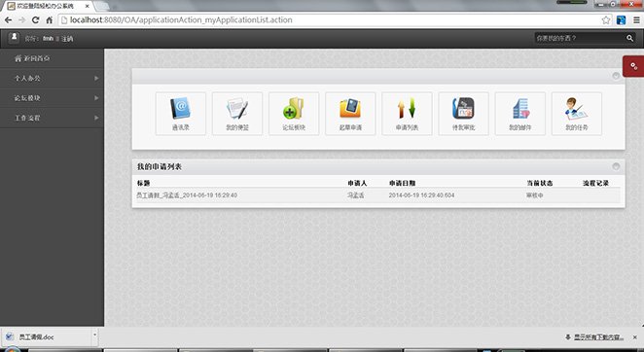Click the red settings gear tab
The height and width of the screenshot is (352, 644).
click(x=633, y=66)
